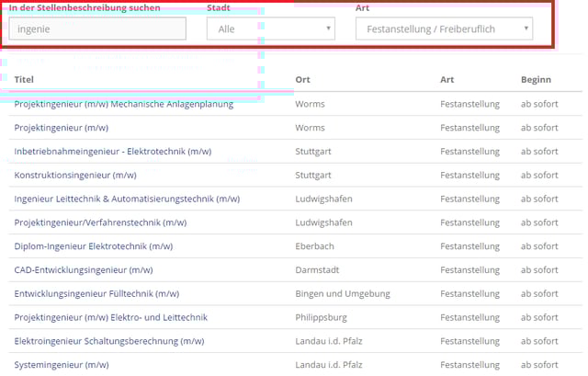Click Philippsburg location cell
This screenshot has height=376, width=588.
coord(321,317)
